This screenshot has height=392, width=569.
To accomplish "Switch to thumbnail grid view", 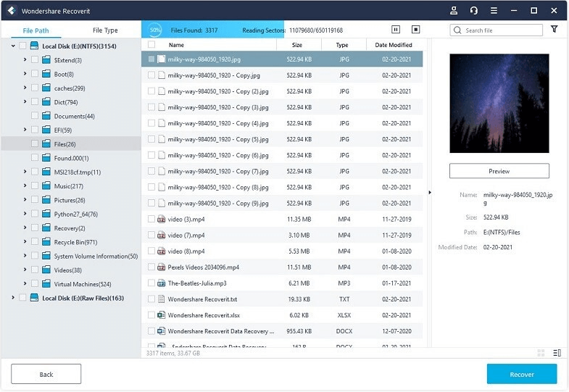I will [541, 353].
